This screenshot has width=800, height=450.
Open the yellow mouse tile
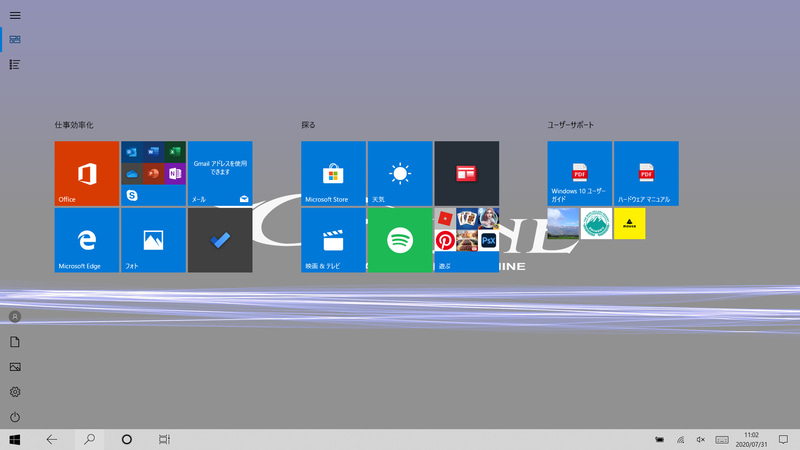coord(629,223)
